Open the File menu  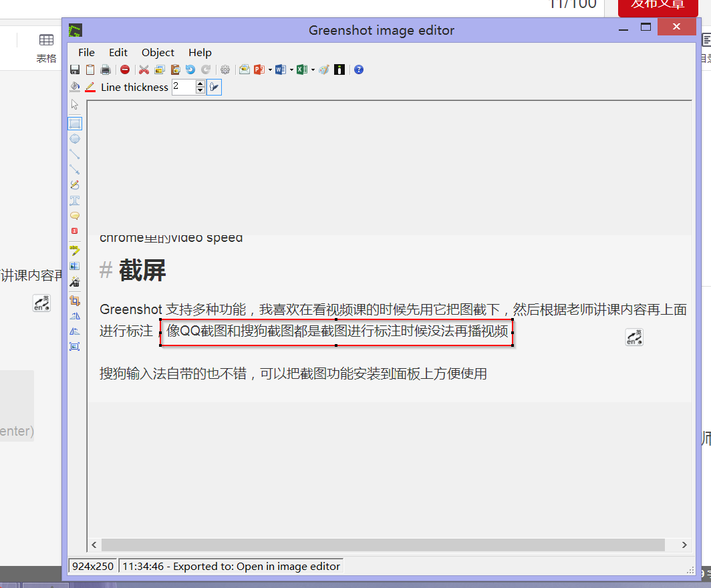click(86, 53)
